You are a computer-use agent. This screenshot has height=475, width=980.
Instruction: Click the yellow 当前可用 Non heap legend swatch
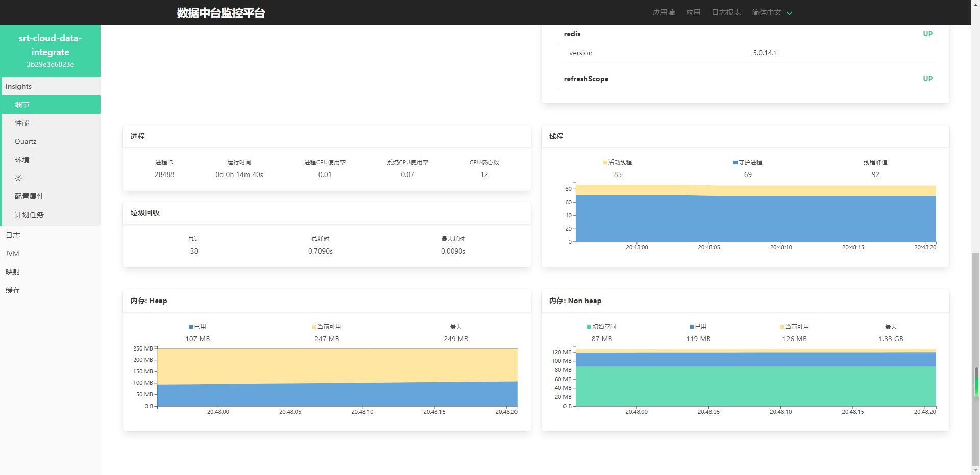(782, 327)
